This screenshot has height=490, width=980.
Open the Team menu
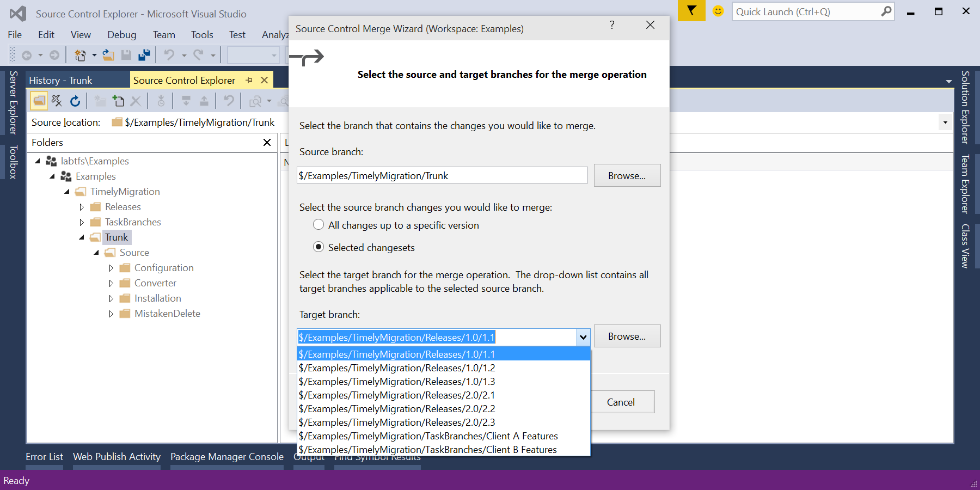pos(164,35)
